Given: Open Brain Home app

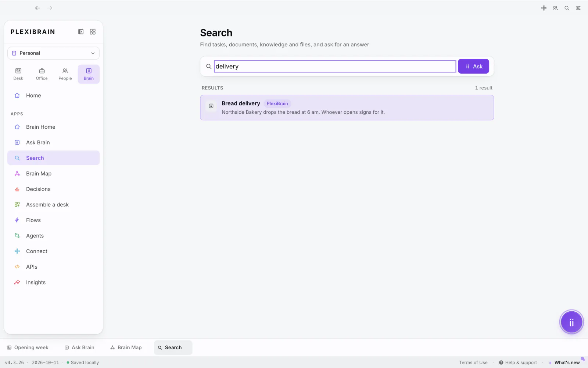Looking at the screenshot, I should tap(53, 127).
